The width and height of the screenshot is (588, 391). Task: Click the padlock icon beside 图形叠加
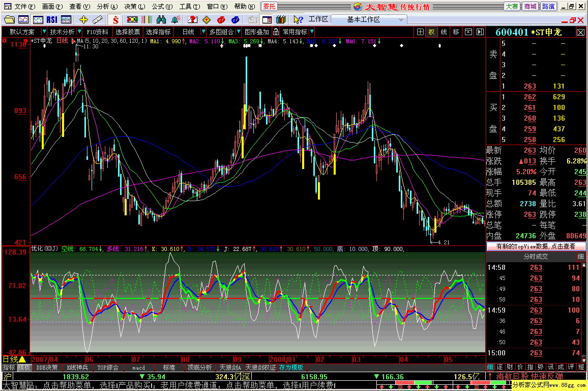pyautogui.click(x=276, y=32)
